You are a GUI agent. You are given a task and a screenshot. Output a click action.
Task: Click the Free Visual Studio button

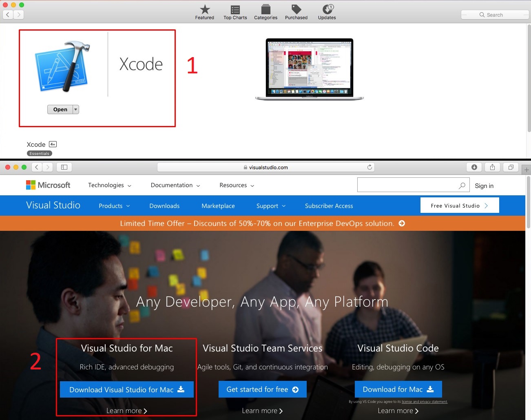click(460, 205)
